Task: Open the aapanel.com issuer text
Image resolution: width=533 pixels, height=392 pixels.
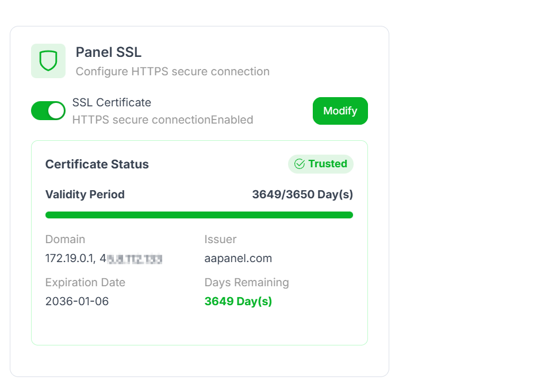Action: 238,259
